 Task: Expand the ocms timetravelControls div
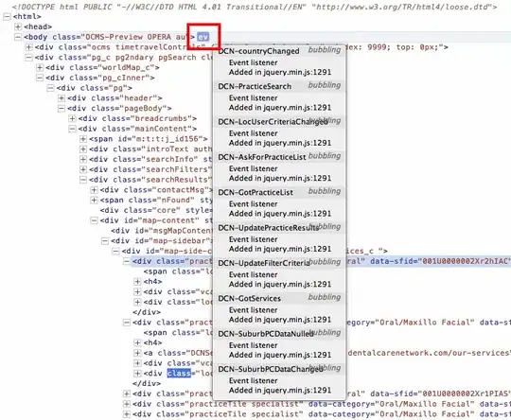point(29,47)
